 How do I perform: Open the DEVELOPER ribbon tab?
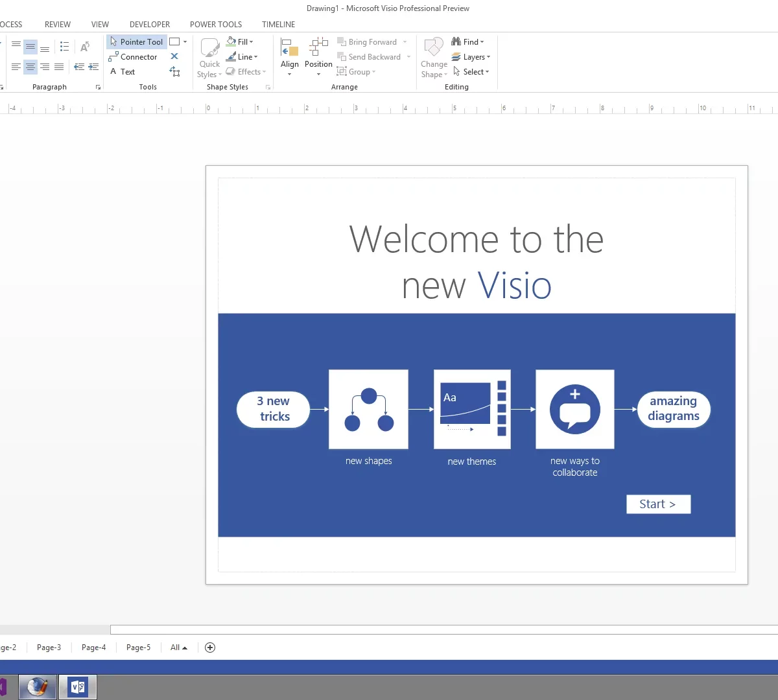tap(150, 25)
